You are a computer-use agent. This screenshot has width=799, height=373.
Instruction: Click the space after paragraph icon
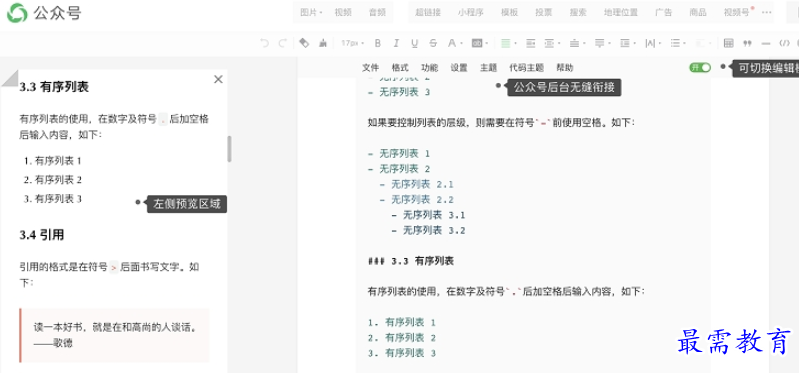pyautogui.click(x=600, y=43)
